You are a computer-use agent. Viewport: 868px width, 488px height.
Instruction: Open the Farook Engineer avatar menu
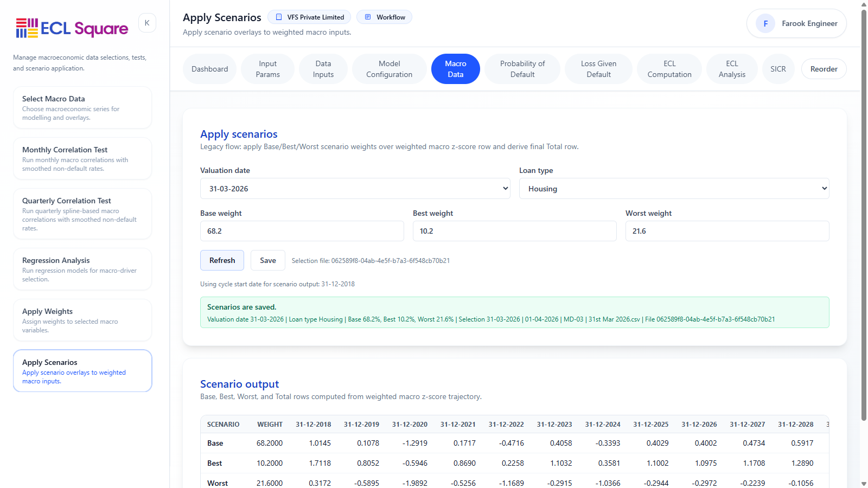[765, 23]
